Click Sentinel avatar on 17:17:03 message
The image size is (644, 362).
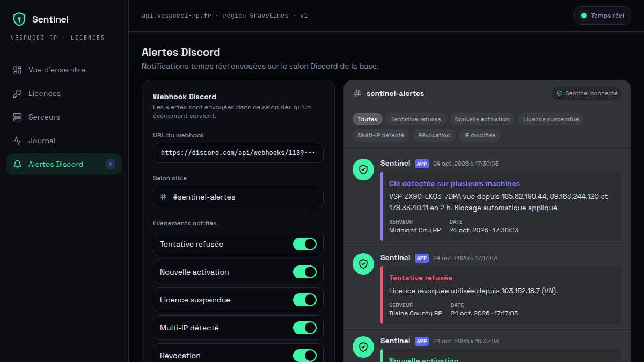coord(363,264)
